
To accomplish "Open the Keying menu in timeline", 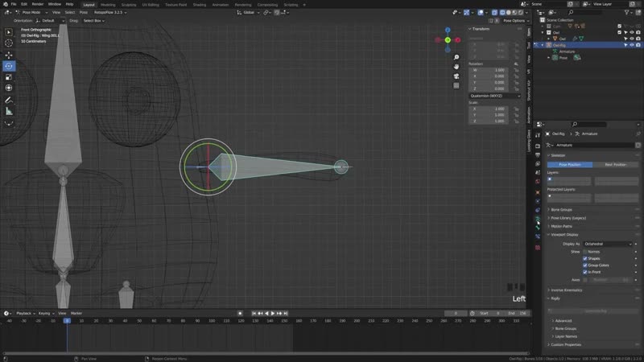I will click(45, 313).
